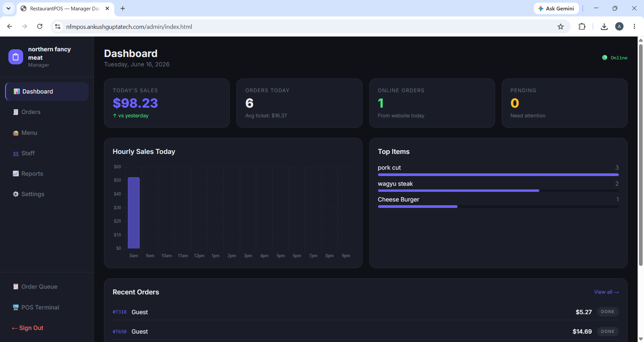The width and height of the screenshot is (644, 342).
Task: Open Settings in the sidebar
Action: [x=47, y=194]
